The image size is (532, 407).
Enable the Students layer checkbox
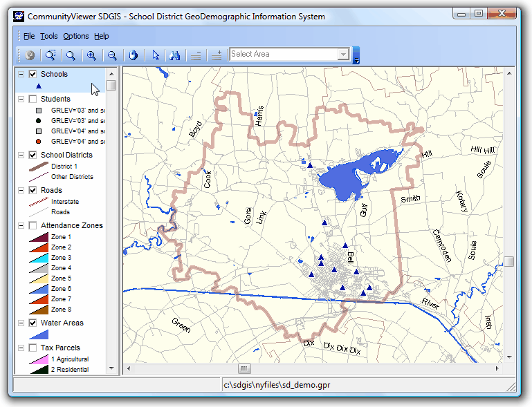33,99
